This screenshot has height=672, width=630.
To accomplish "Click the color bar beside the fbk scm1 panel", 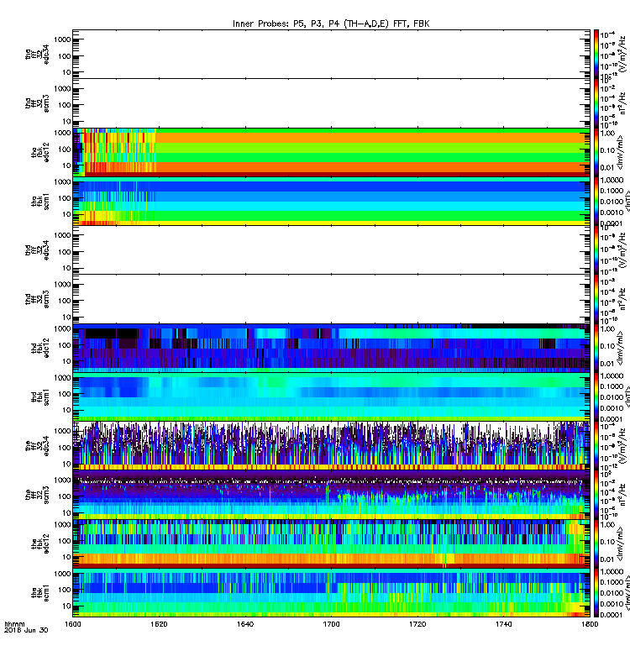I will 596,592.
